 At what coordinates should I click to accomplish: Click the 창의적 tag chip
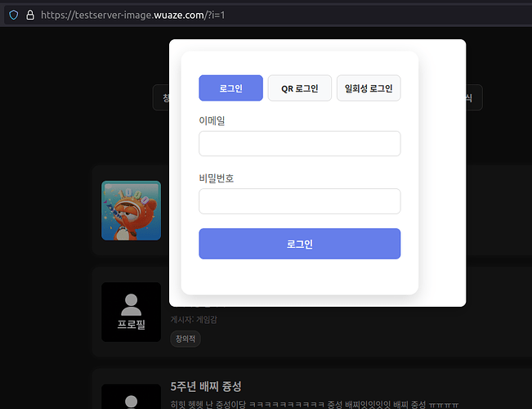pos(186,339)
